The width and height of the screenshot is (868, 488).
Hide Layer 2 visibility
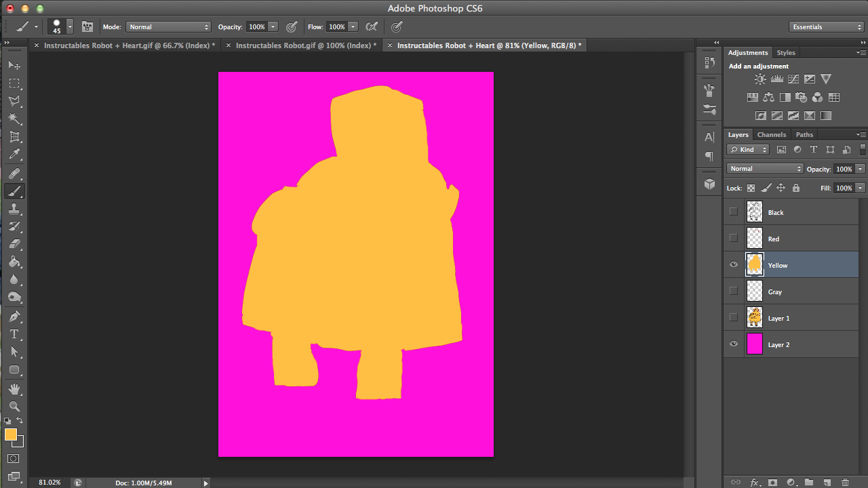pyautogui.click(x=733, y=344)
